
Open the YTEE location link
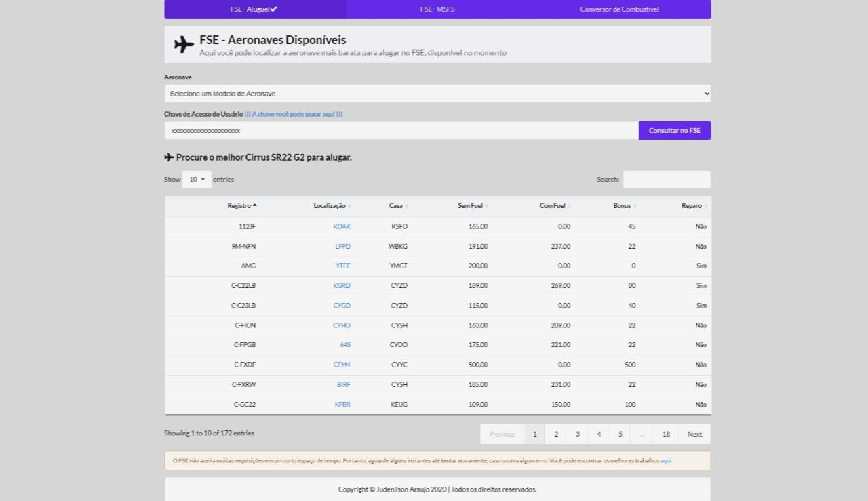pyautogui.click(x=343, y=266)
